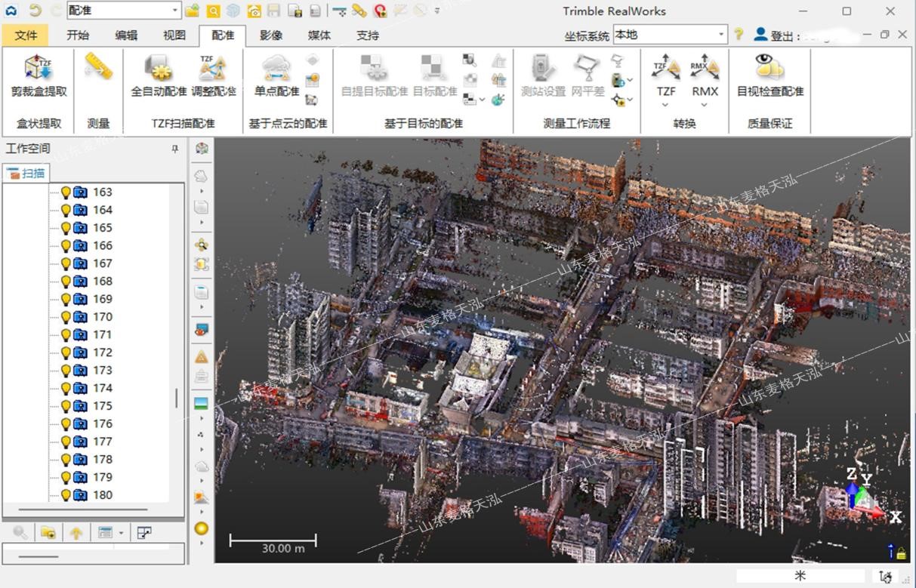This screenshot has width=916, height=588.
Task: Click the red location pin icon
Action: coord(380,11)
